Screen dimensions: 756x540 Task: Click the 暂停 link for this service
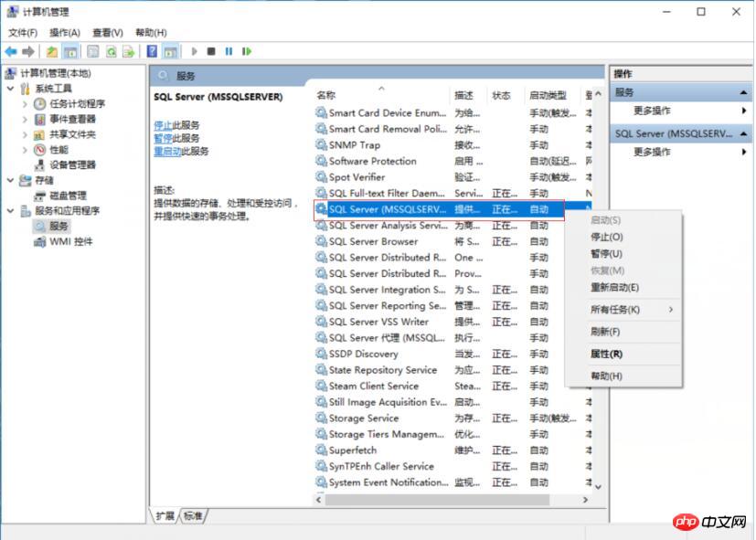coord(163,138)
